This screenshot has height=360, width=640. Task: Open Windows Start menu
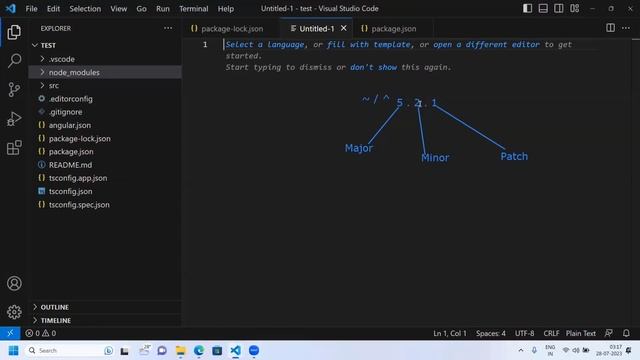pyautogui.click(x=13, y=351)
